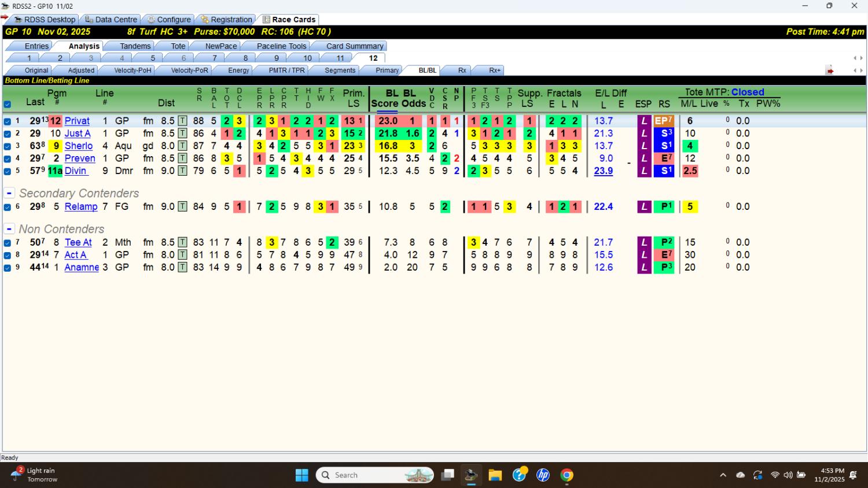Viewport: 868px width, 488px height.
Task: Open horse link Preven
Action: coord(80,158)
